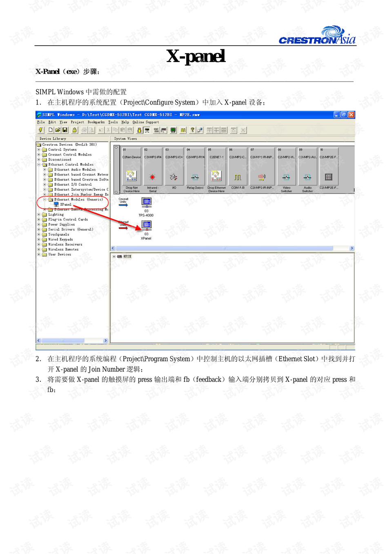
Task: Collapse the Ethernet Control Modules folder
Action: [x=39, y=164]
